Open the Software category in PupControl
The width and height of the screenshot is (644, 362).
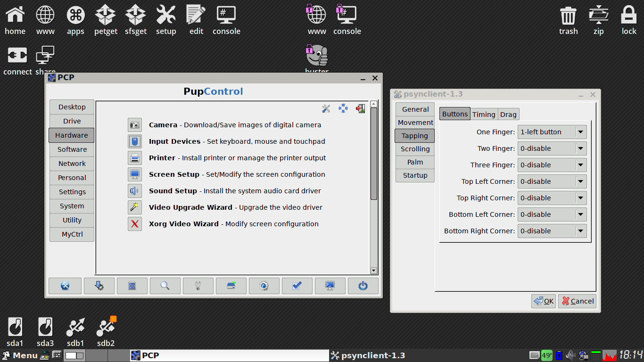point(72,149)
